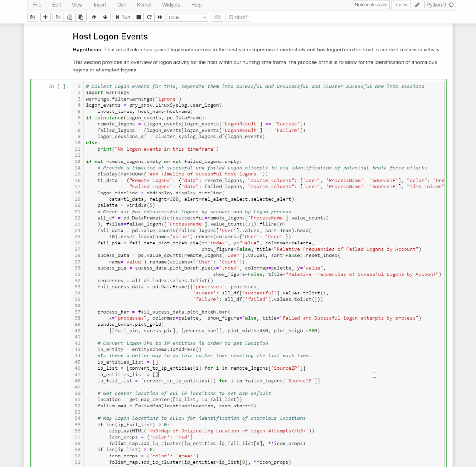Viewport: 476px width, 467px height.
Task: Click 'pandas_bokeh.plot_grid(' code line
Action: (x=131, y=325)
